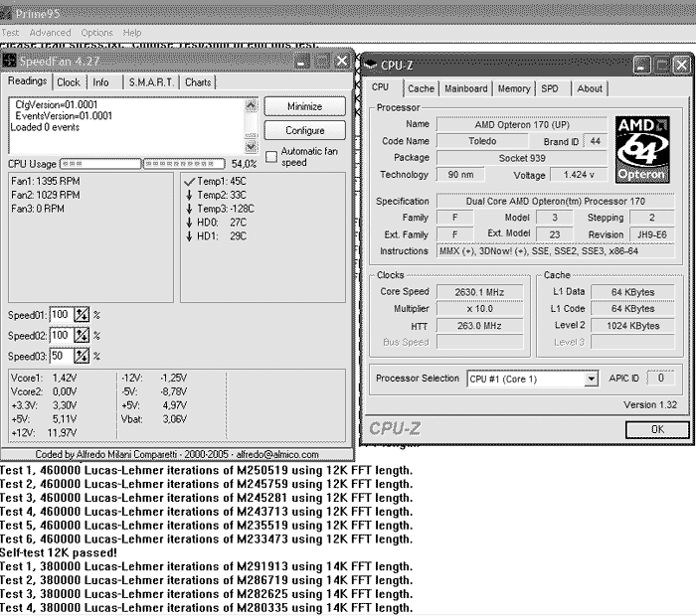The height and width of the screenshot is (616, 696).
Task: Switch to SpeedFan S.M.A.R.T. tab
Action: (x=150, y=82)
